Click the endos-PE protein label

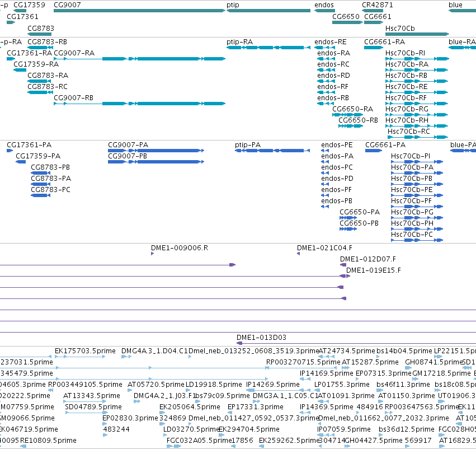[x=337, y=144]
